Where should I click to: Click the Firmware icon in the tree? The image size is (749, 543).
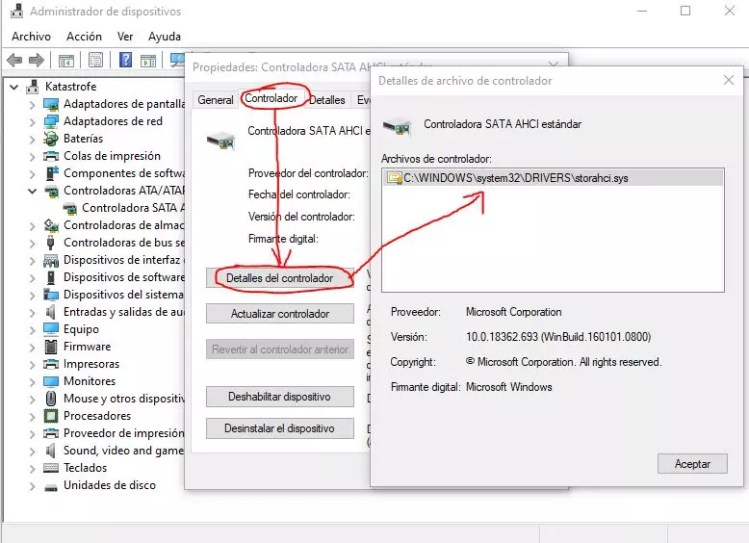click(52, 347)
